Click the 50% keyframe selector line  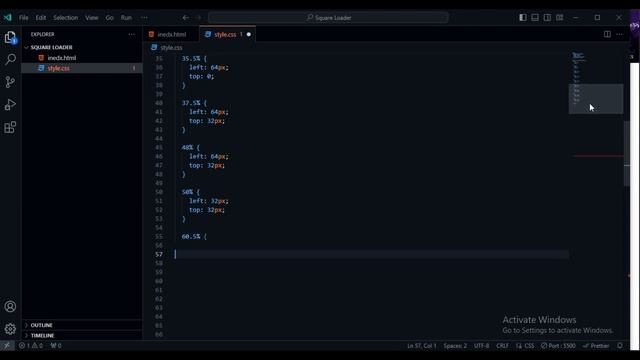tap(191, 192)
